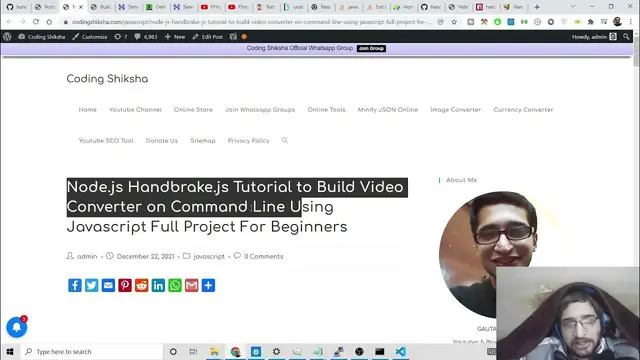Screen dimensions: 640x360
Task: Click the Type here to search box
Action: tap(92, 351)
